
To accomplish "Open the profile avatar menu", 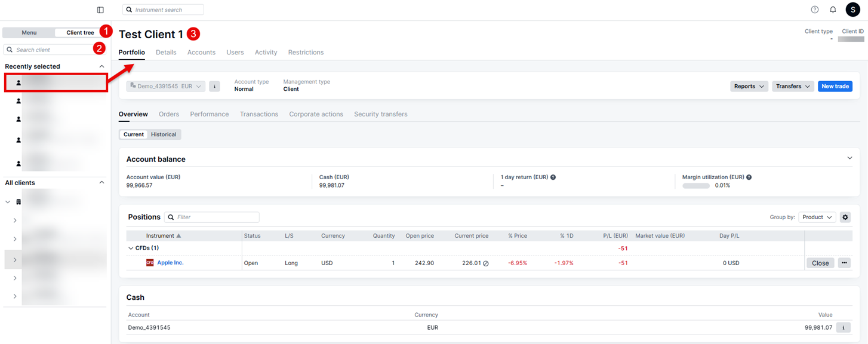I will pos(852,9).
